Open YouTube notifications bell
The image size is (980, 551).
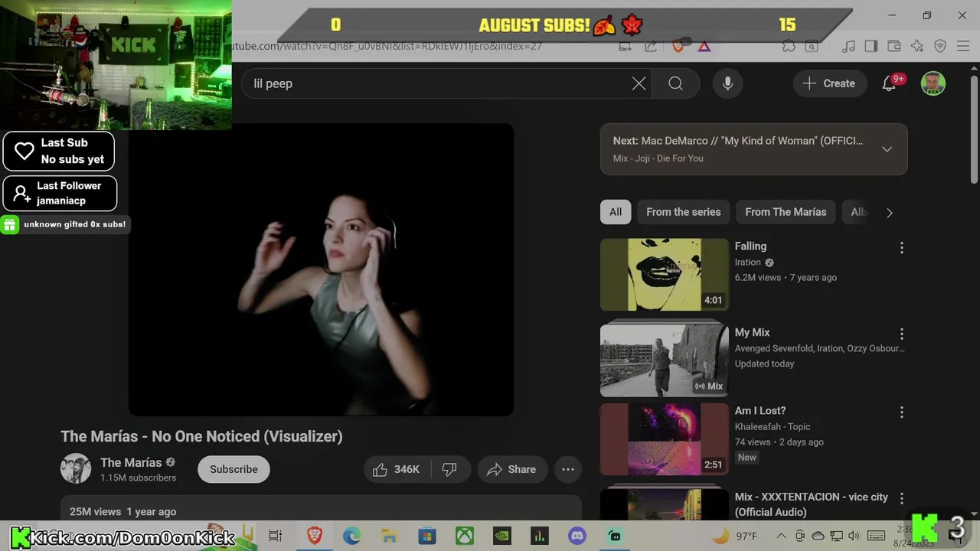pyautogui.click(x=889, y=83)
